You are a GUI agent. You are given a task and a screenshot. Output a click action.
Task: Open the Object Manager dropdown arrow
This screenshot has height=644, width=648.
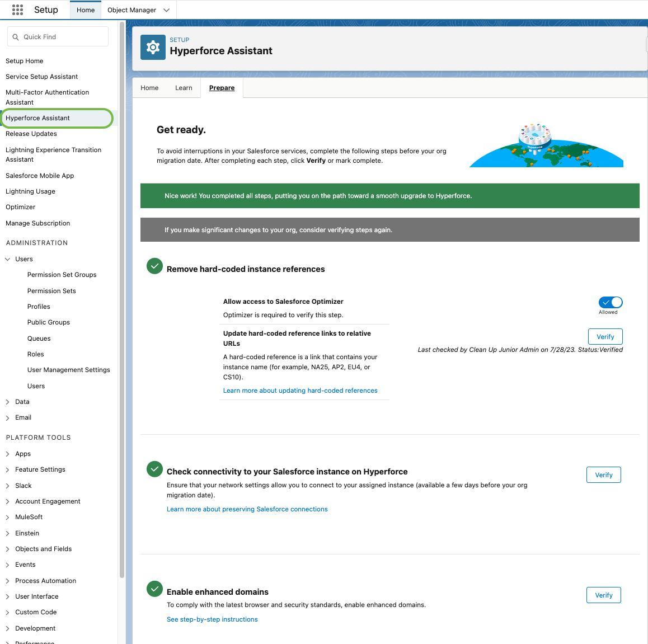(167, 10)
